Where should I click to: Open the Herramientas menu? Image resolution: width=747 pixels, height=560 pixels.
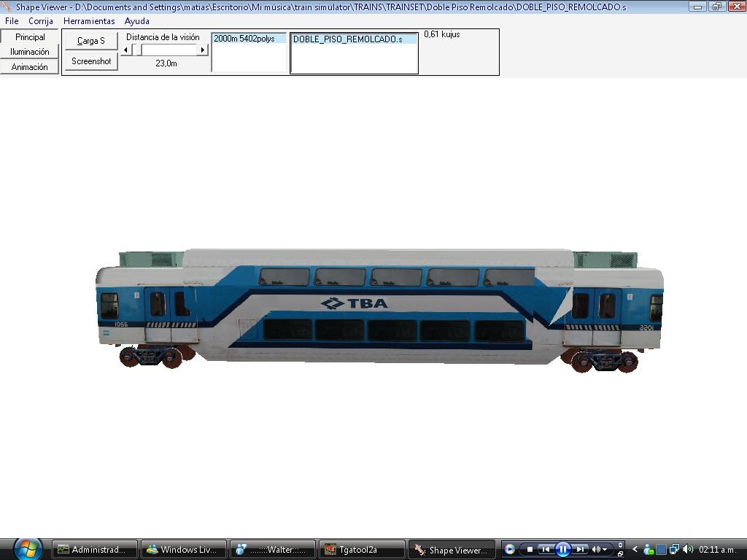[89, 21]
